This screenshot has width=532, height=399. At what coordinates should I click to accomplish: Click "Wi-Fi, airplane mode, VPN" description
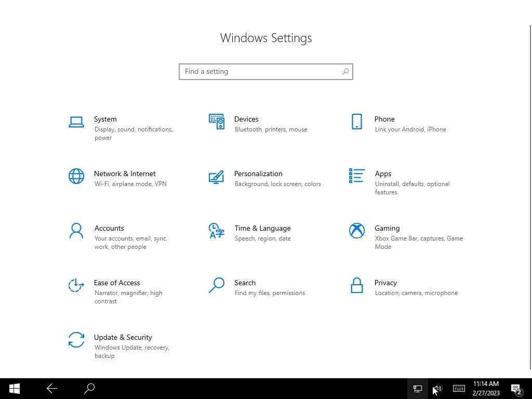130,184
